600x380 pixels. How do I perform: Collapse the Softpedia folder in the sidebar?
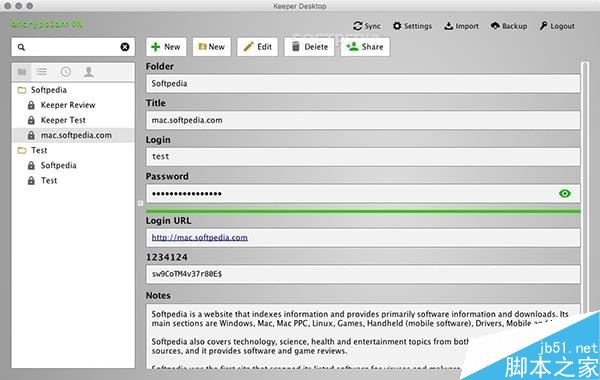(22, 90)
